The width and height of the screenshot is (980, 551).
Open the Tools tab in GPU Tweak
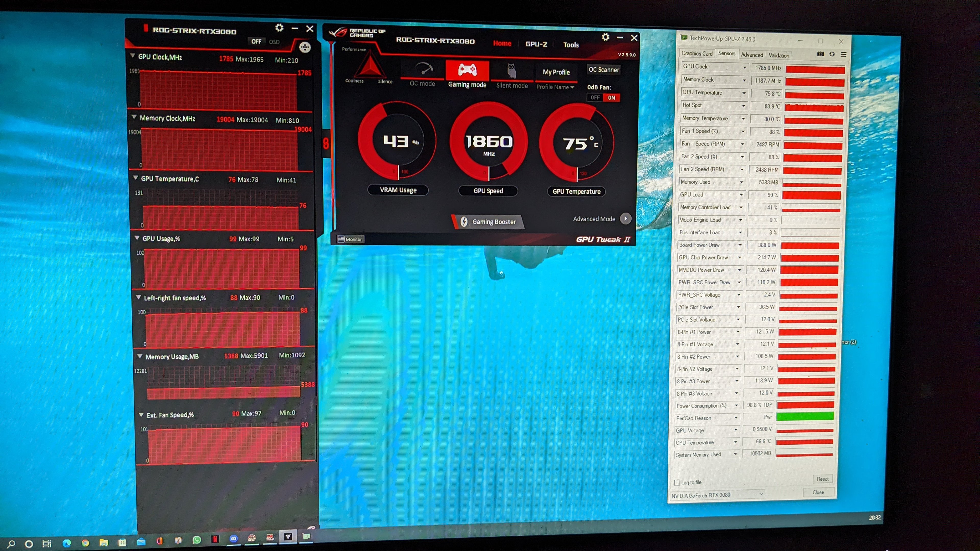click(571, 45)
